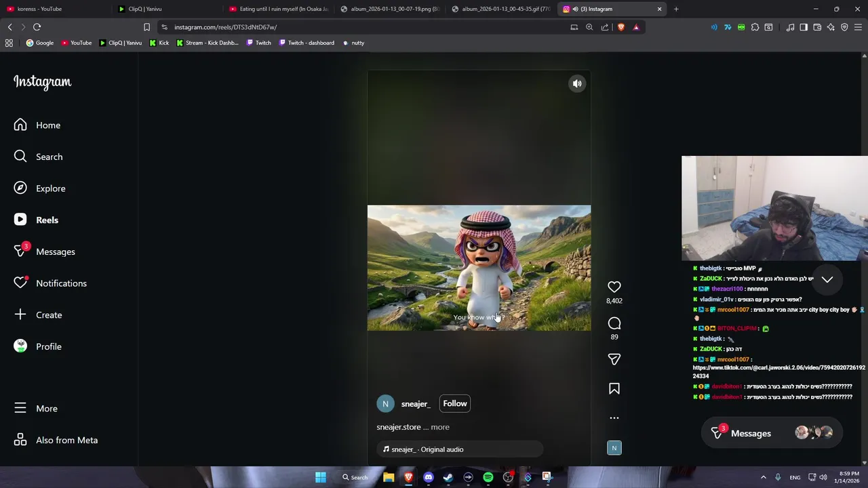Open the floating Messages popup
Screen dimensions: 868x488
[x=772, y=434]
